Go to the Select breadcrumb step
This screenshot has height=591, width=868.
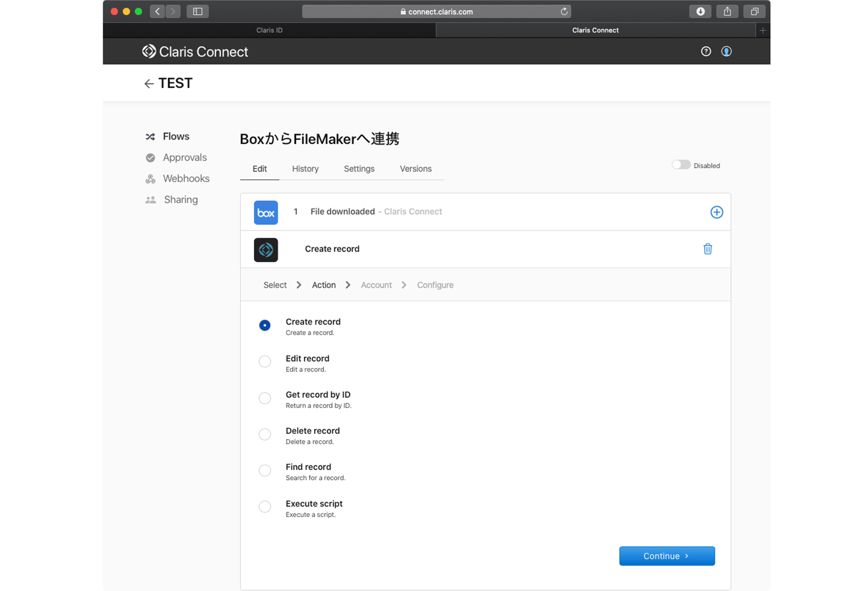click(x=275, y=285)
